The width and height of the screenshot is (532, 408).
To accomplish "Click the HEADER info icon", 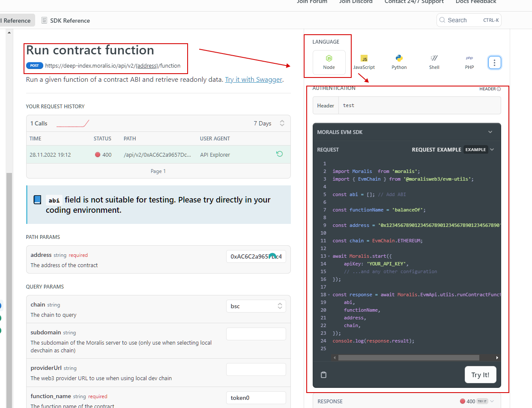I will (x=499, y=89).
